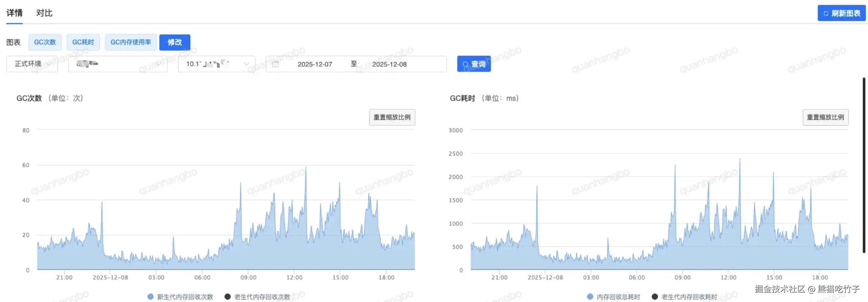This screenshot has height=302, width=868.
Task: Toggle 老生代内存回收次数 legend series
Action: (258, 297)
